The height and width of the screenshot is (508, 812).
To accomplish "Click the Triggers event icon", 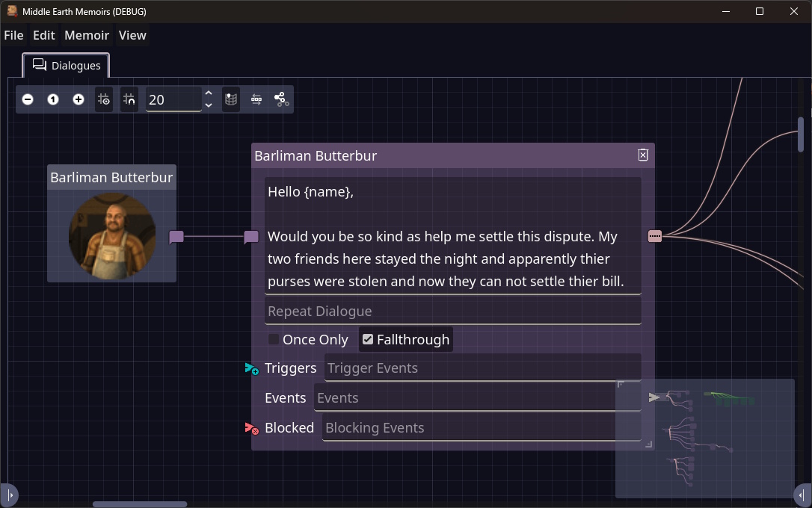I will click(251, 368).
